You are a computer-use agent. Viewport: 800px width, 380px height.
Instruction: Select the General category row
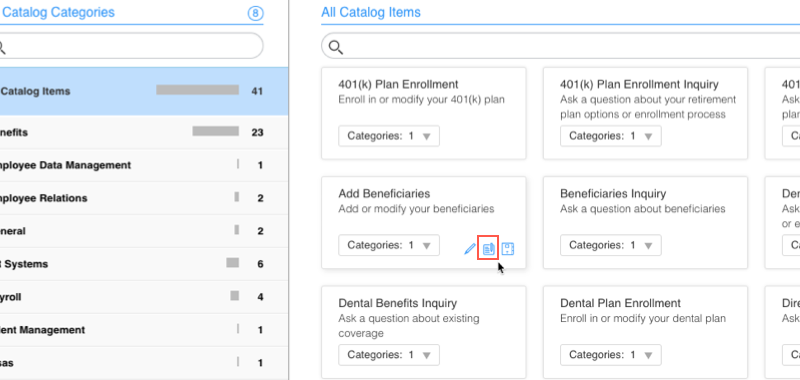coord(144,231)
